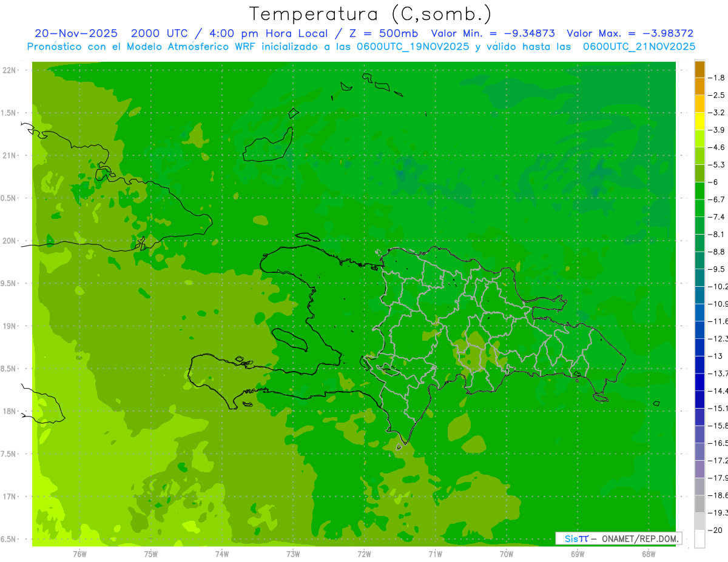This screenshot has height=562, width=728.
Task: Click the yellow swatch between -3.2 and -3.9
Action: tap(699, 121)
